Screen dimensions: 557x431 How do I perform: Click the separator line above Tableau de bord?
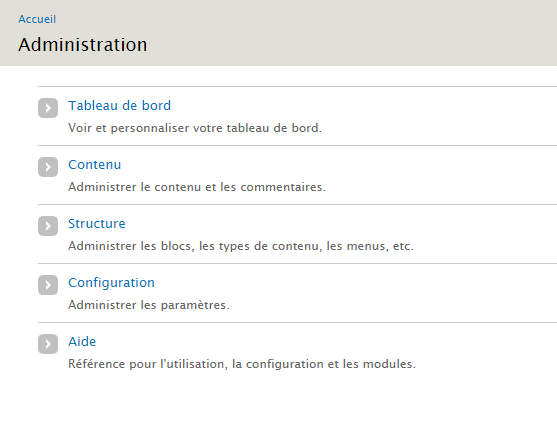(297, 86)
